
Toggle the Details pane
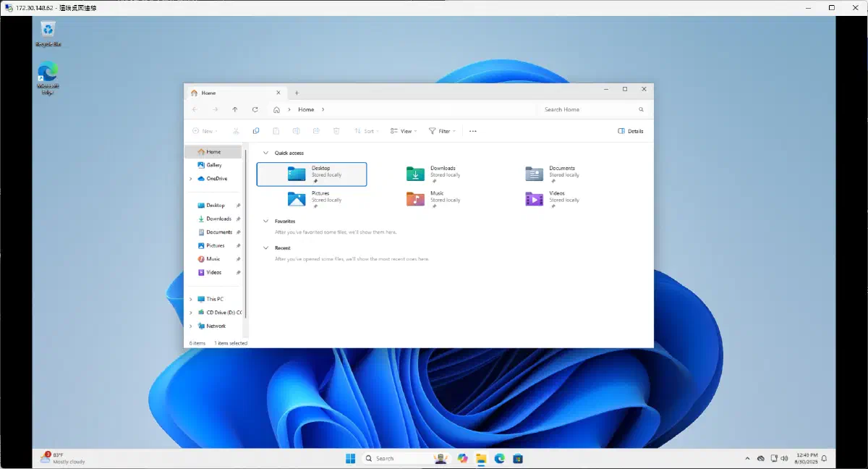tap(630, 131)
